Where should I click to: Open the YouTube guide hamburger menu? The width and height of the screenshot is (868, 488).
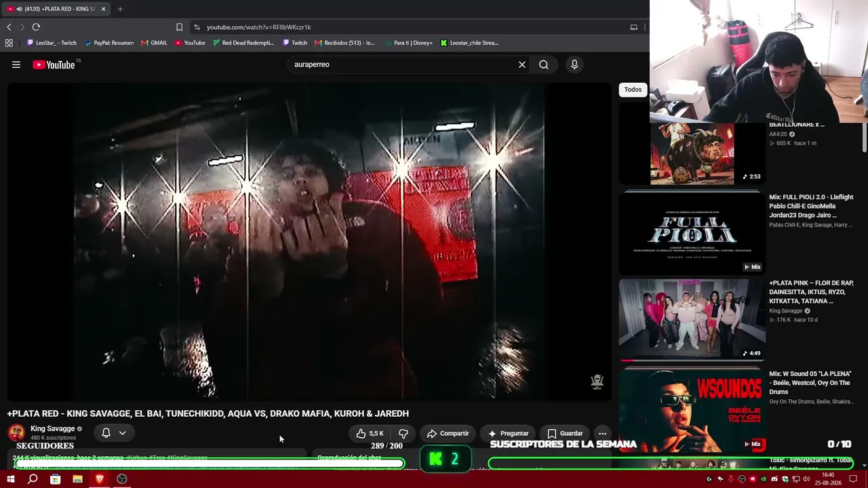[x=16, y=64]
